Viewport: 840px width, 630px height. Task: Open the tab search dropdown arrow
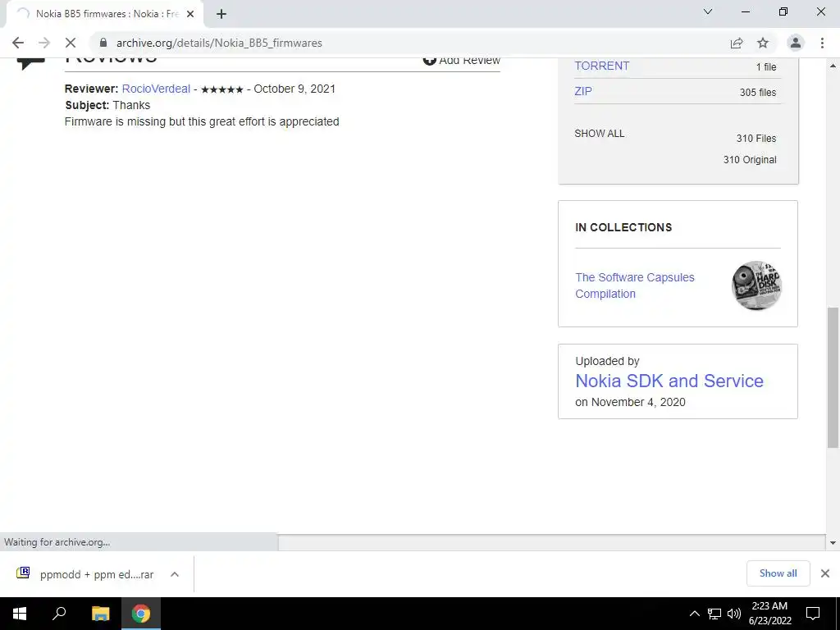708,11
